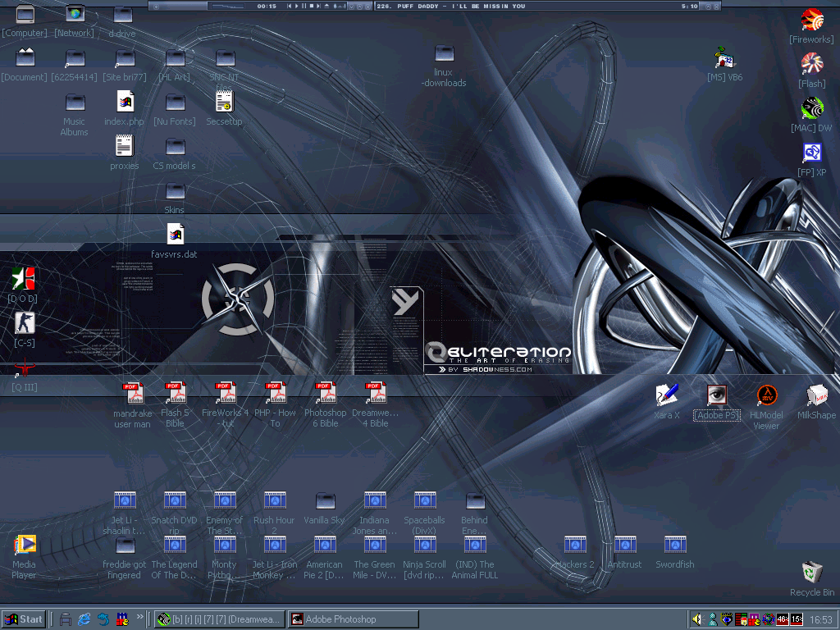Image resolution: width=840 pixels, height=630 pixels.
Task: Open the mandrake user man PDF
Action: (x=132, y=405)
